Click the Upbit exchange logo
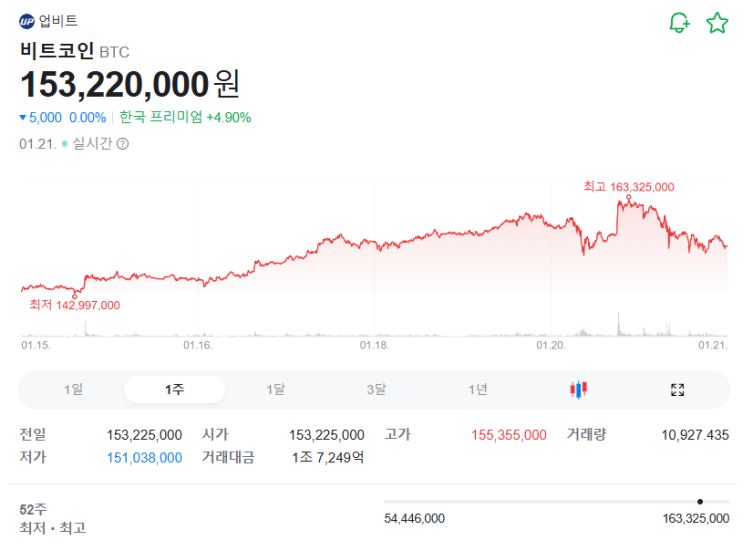The height and width of the screenshot is (551, 743). pyautogui.click(x=27, y=21)
